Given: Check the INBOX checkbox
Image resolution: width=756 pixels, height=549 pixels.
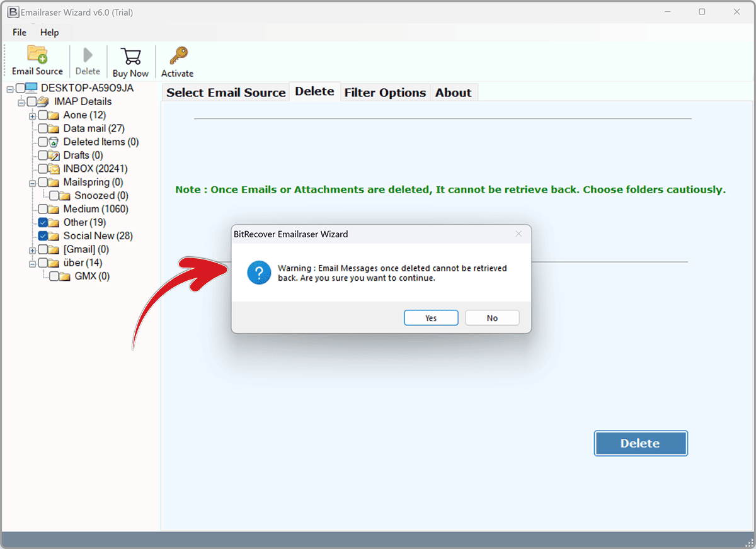Looking at the screenshot, I should click(x=43, y=169).
